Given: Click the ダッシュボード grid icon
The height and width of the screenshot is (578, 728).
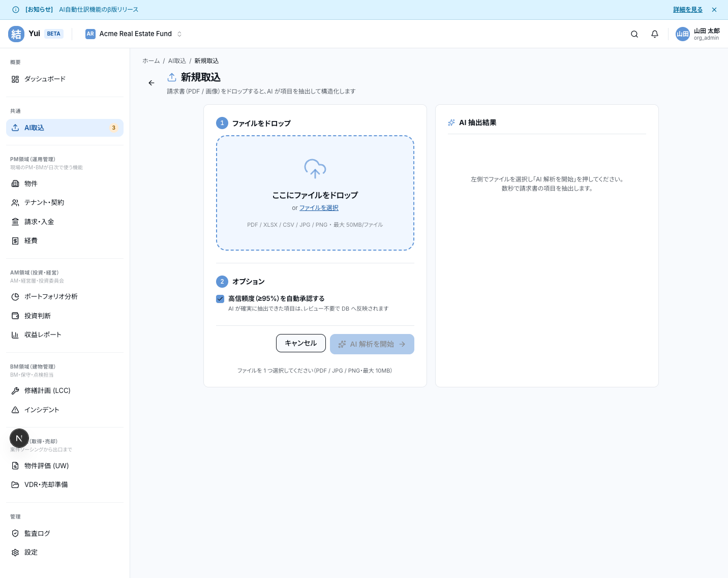Looking at the screenshot, I should (15, 79).
